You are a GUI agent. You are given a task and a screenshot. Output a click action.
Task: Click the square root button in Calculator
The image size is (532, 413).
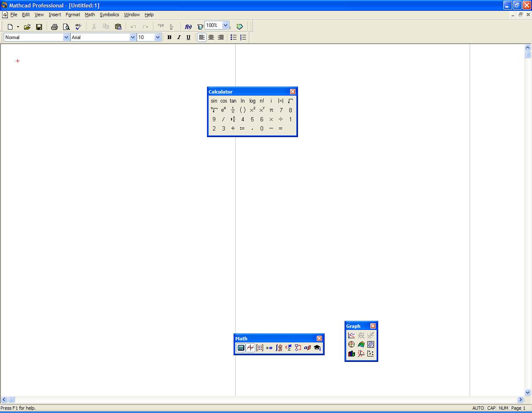pyautogui.click(x=291, y=101)
